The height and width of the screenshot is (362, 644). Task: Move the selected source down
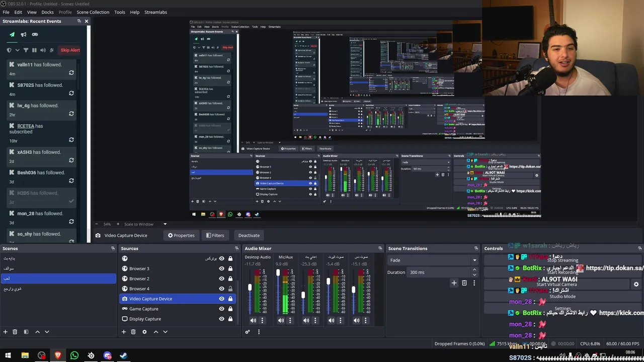165,332
